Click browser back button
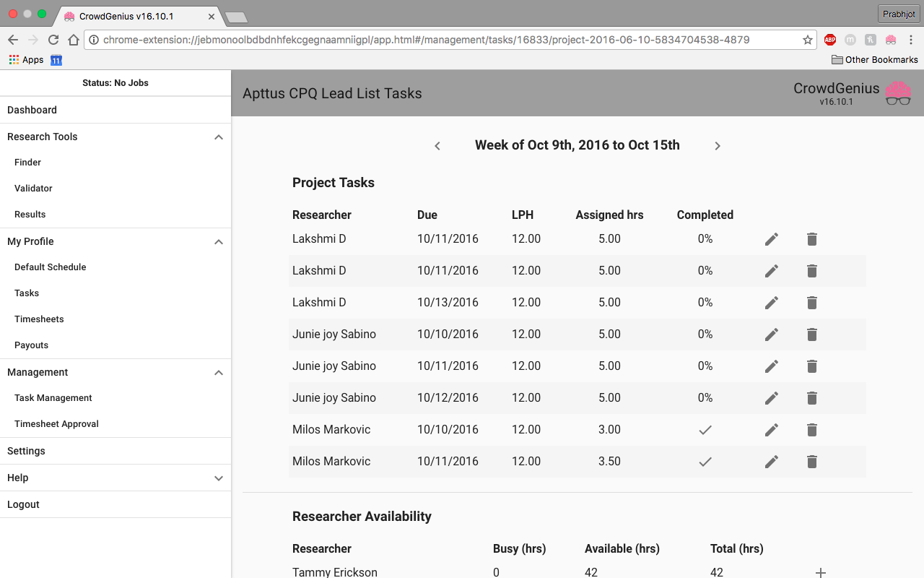 pos(13,40)
